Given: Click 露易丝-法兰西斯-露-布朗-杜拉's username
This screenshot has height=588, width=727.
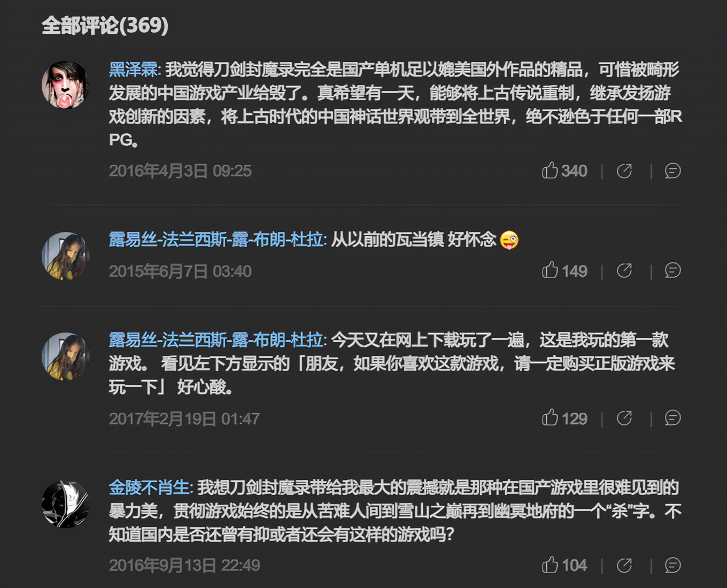Looking at the screenshot, I should pos(215,242).
